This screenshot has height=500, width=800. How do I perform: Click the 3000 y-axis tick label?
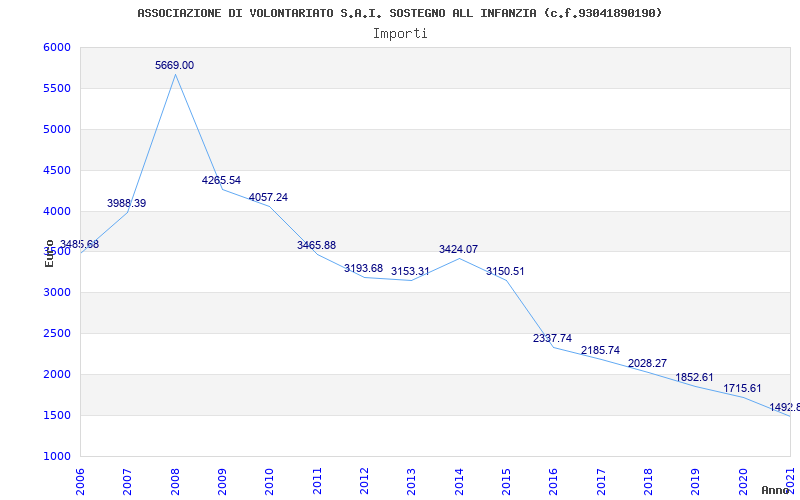click(57, 292)
